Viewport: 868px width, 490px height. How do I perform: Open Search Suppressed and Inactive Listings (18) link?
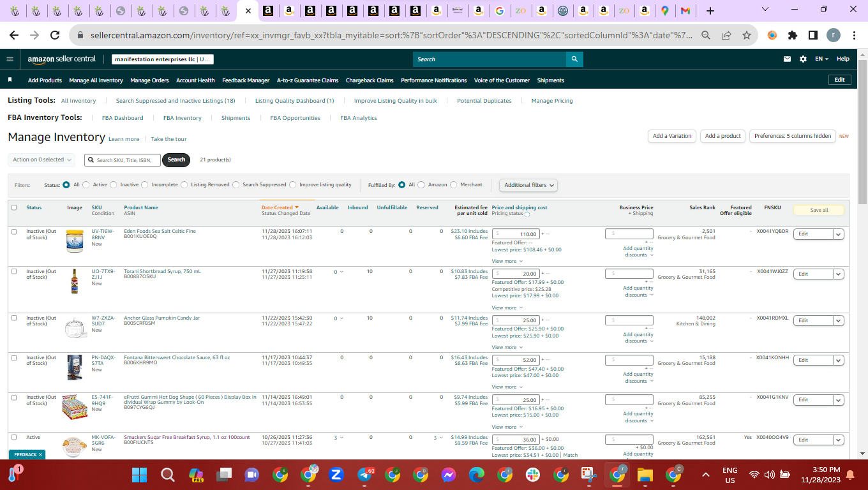176,101
